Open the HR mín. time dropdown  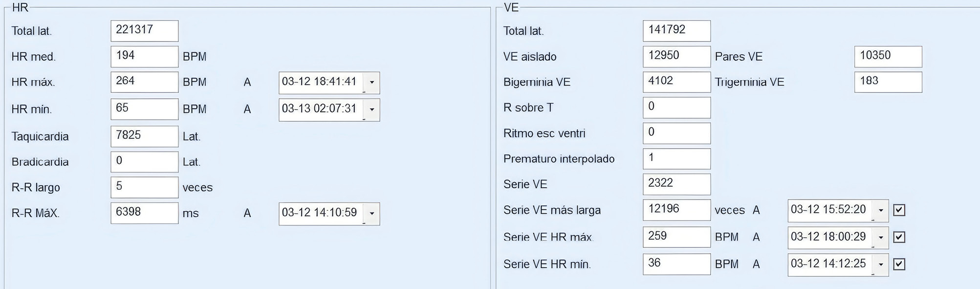pos(371,110)
